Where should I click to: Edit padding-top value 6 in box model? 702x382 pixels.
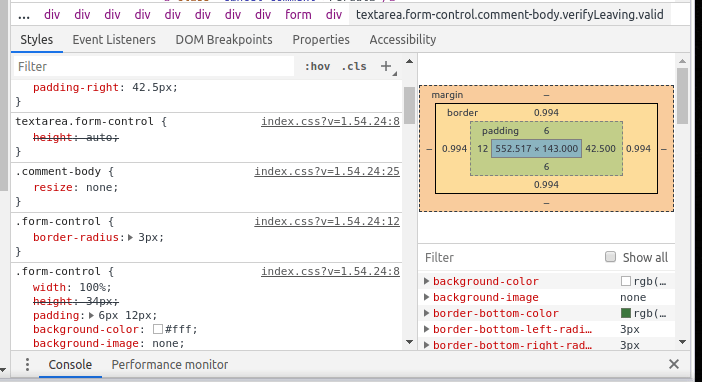tap(546, 131)
